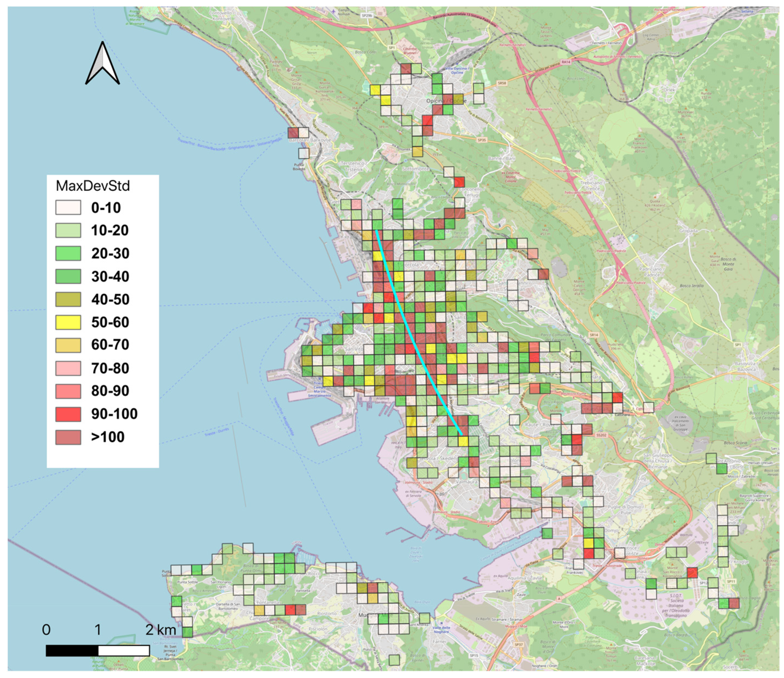
Task: Select the >100 dark red legend swatch
Action: click(x=68, y=437)
